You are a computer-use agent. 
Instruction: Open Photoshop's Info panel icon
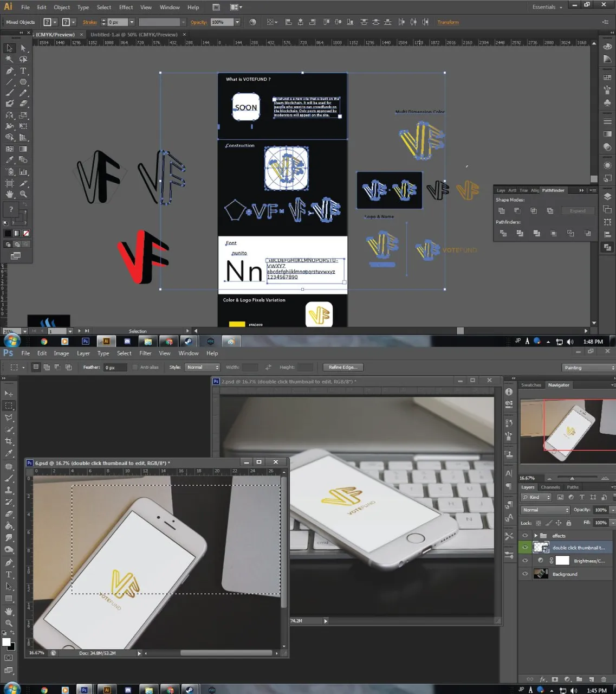509,391
